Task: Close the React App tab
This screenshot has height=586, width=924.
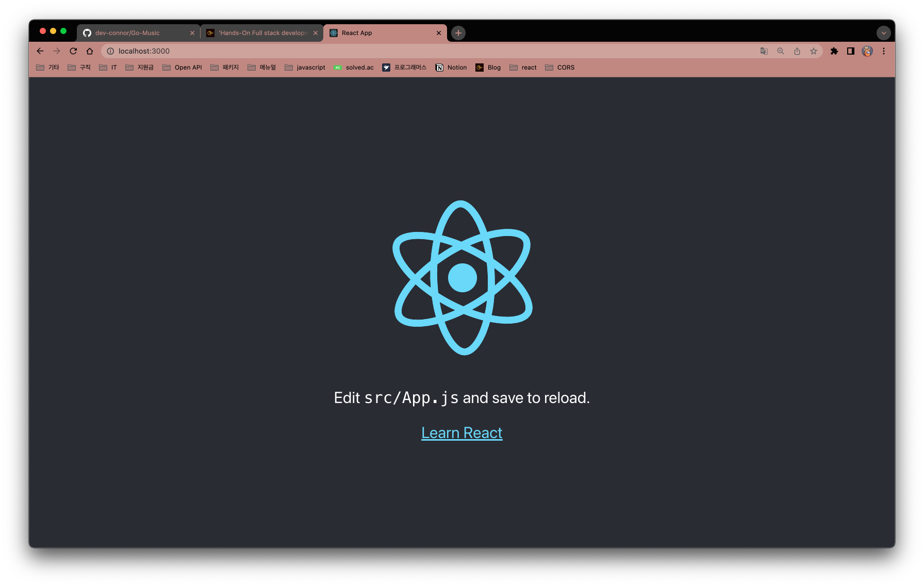Action: [x=439, y=33]
